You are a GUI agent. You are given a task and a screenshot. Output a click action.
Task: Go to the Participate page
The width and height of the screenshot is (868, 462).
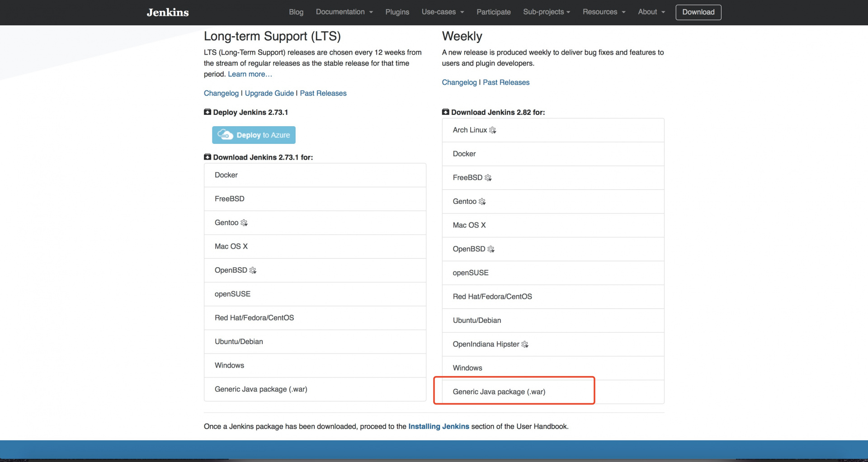pos(494,12)
